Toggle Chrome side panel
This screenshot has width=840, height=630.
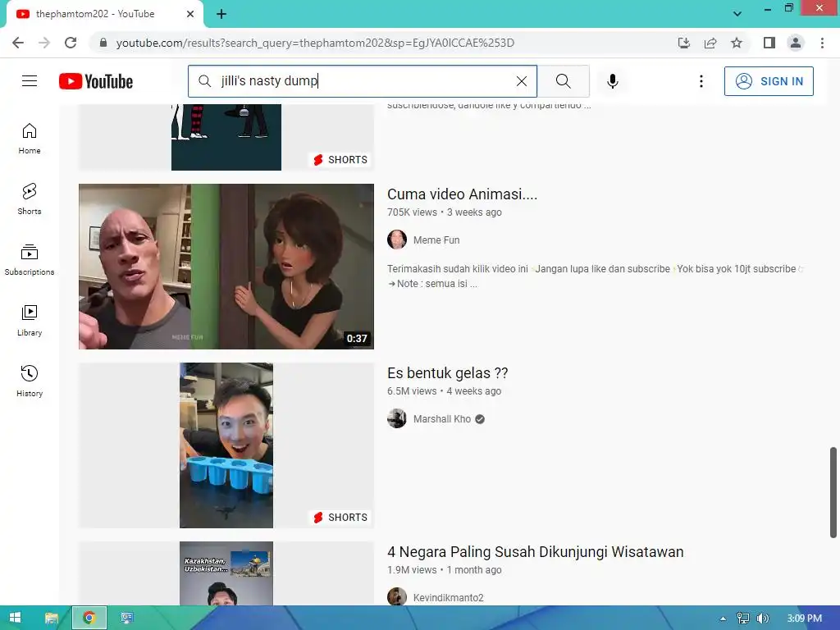point(769,43)
